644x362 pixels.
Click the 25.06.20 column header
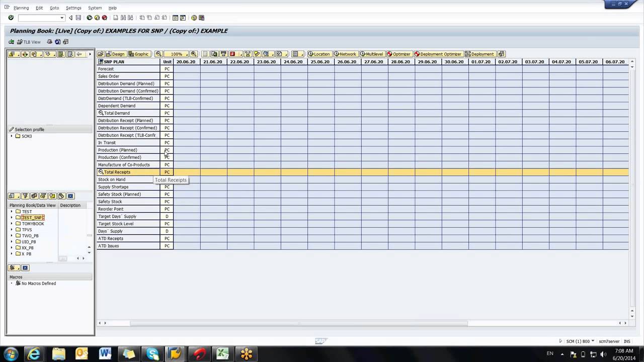point(320,62)
